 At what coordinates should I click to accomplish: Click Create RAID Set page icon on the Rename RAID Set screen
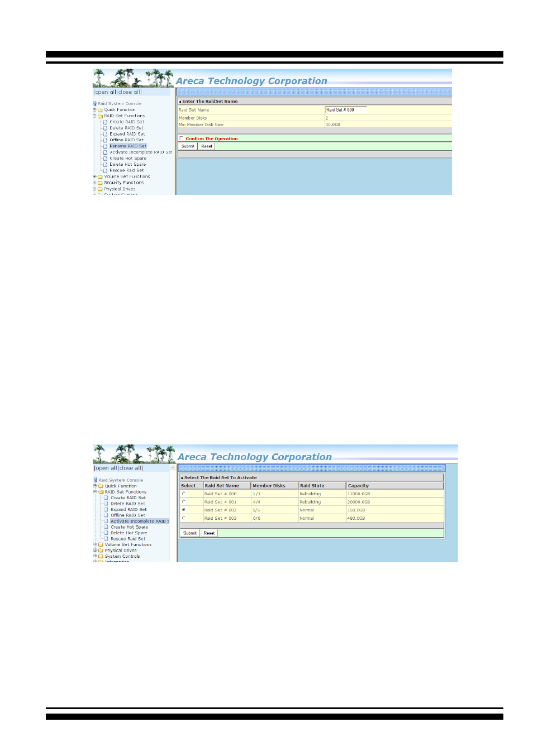point(105,122)
